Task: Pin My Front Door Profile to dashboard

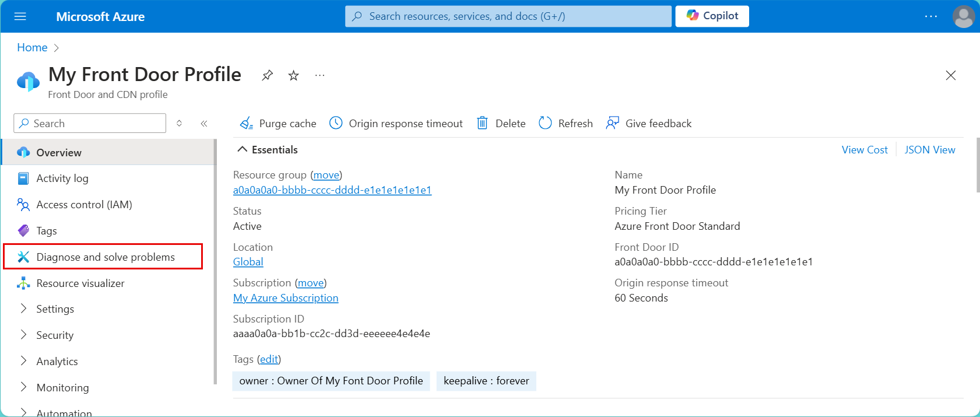Action: click(267, 75)
